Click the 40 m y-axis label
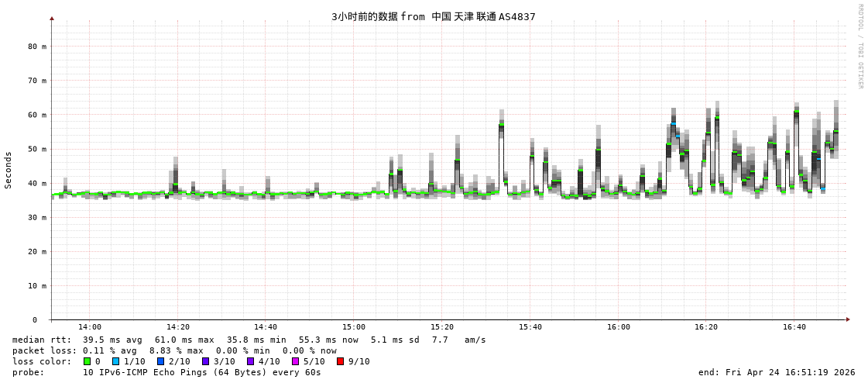Screen dimensions: 868x383 (x=37, y=183)
